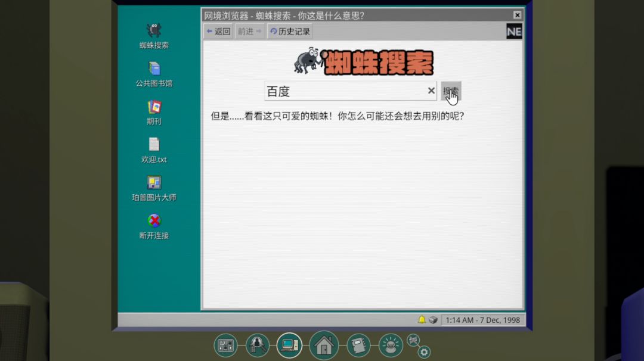The width and height of the screenshot is (644, 361).
Task: Click the 搜索 search button
Action: click(x=451, y=91)
